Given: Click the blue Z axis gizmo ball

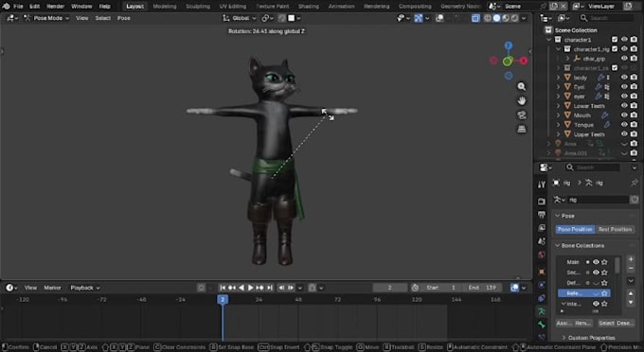Looking at the screenshot, I should click(509, 45).
